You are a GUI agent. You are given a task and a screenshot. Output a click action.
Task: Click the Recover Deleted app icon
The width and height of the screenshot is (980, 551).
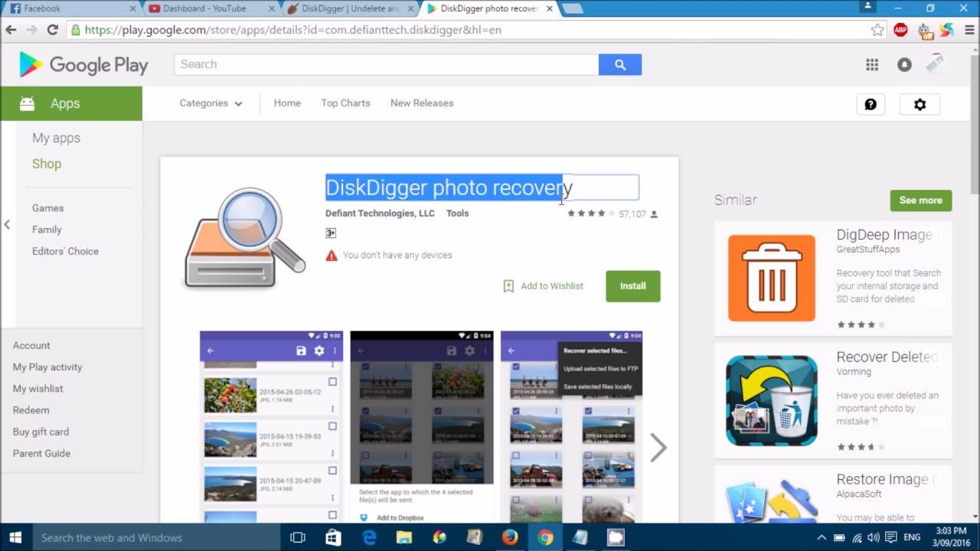point(772,400)
